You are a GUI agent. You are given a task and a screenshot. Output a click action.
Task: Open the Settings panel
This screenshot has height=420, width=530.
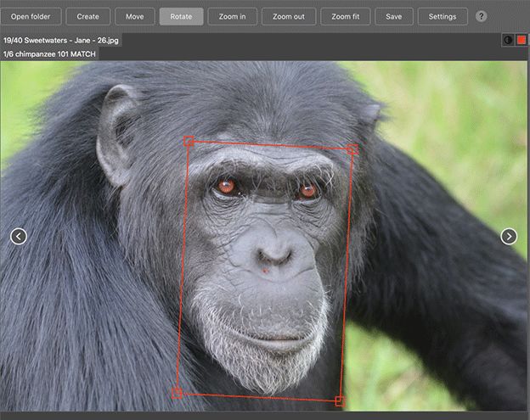pos(443,16)
